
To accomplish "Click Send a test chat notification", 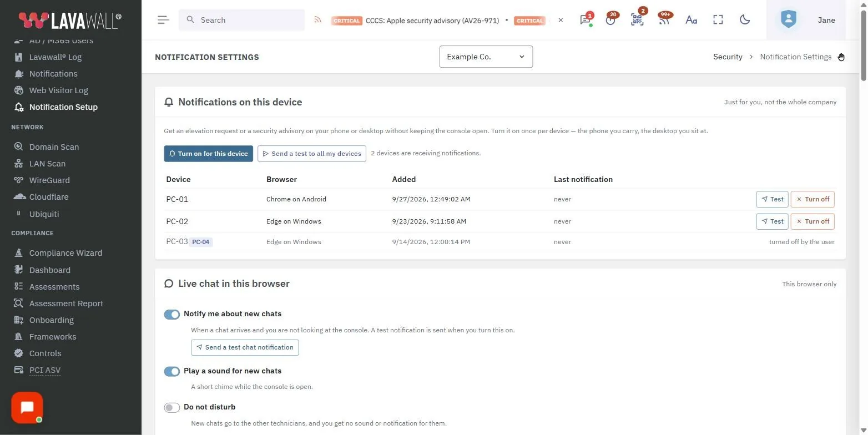I will point(245,347).
